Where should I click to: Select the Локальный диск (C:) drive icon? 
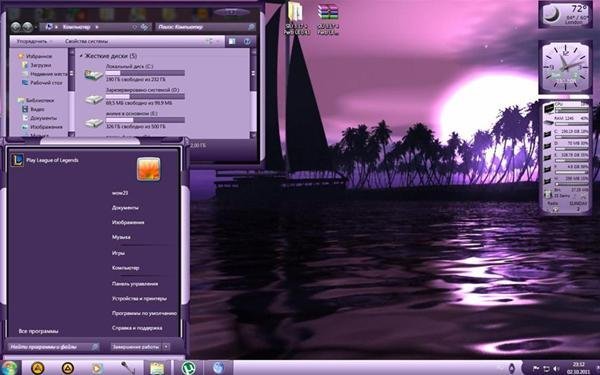point(94,74)
